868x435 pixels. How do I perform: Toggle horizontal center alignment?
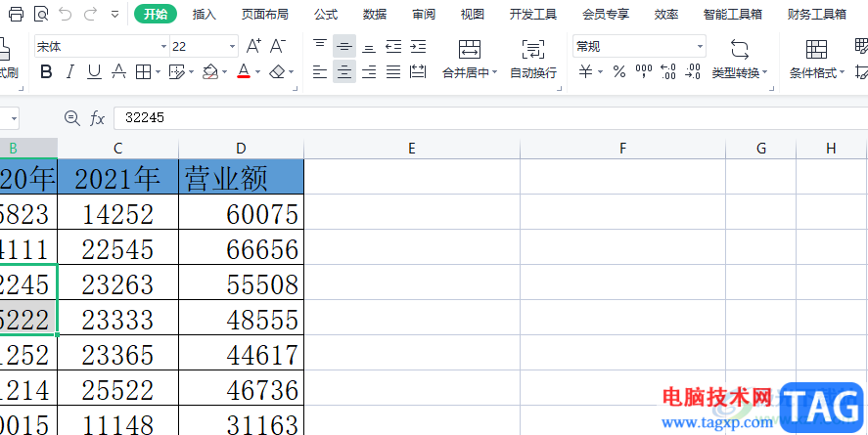pyautogui.click(x=344, y=72)
